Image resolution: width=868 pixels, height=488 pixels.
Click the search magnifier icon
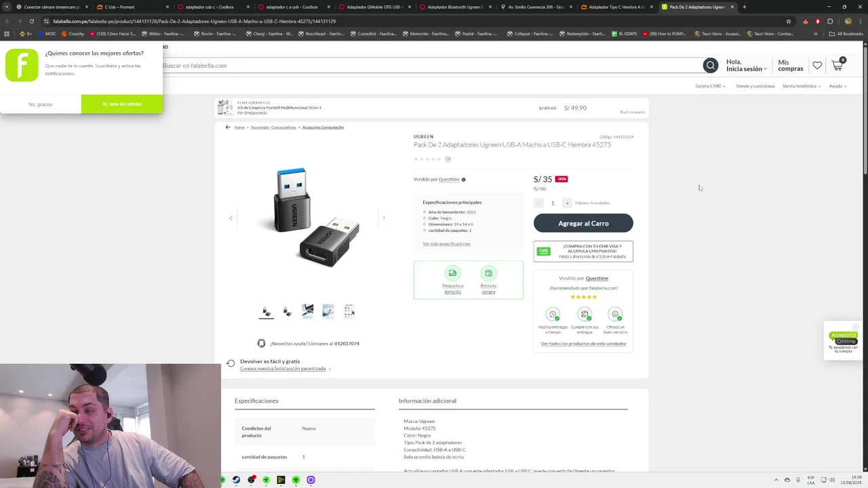[x=710, y=66]
